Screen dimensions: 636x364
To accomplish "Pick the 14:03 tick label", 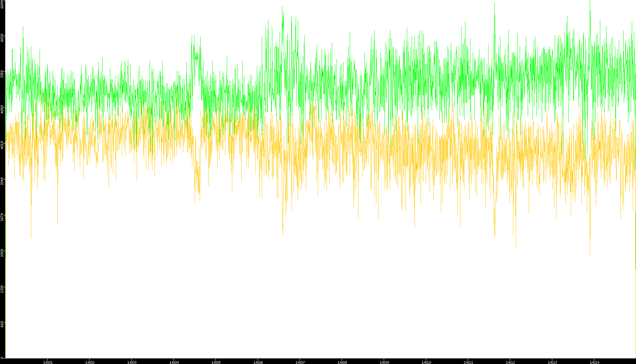I will 132,362.
